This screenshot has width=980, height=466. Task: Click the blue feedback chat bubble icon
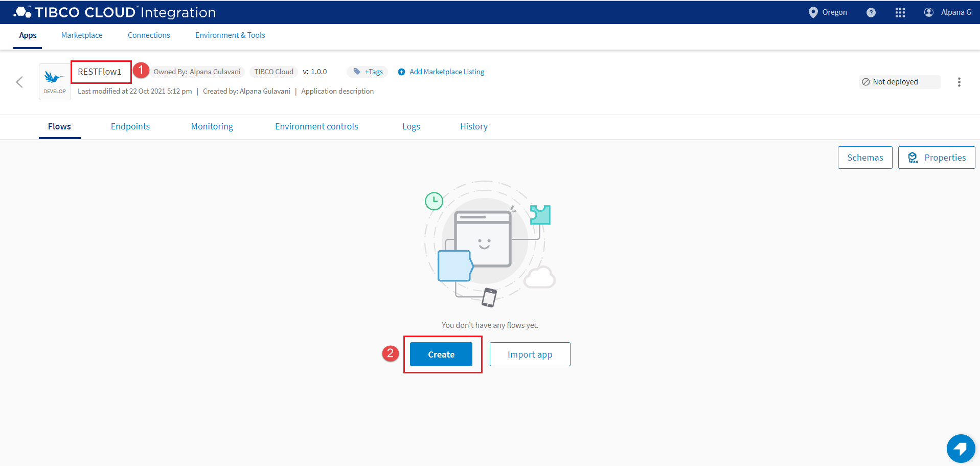tap(960, 449)
